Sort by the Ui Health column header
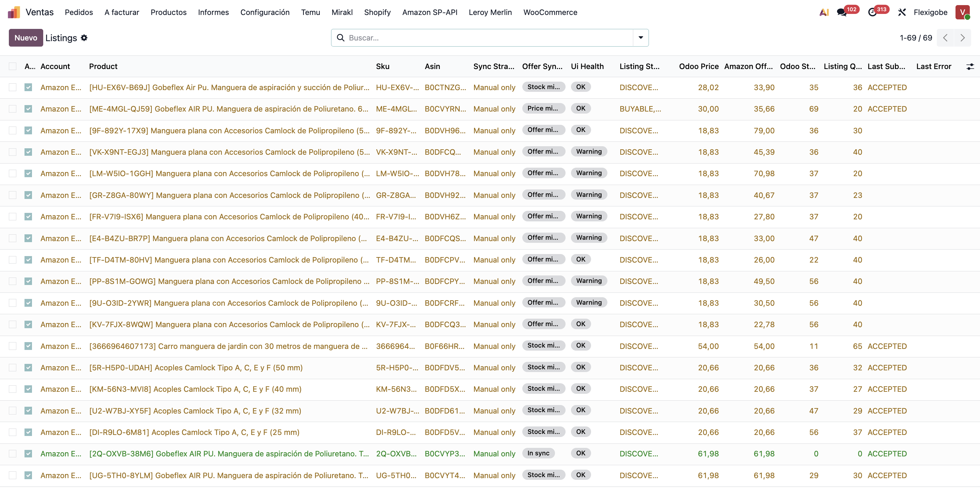Image resolution: width=980 pixels, height=488 pixels. [587, 67]
